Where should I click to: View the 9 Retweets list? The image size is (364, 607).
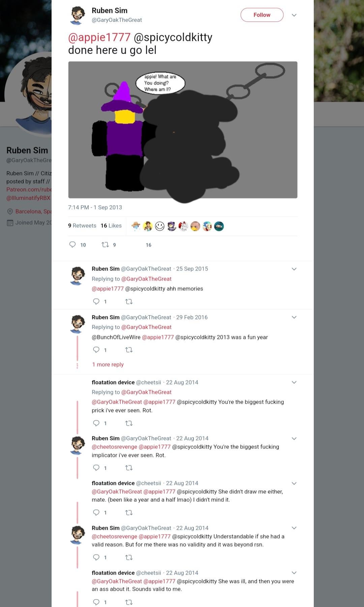click(82, 226)
